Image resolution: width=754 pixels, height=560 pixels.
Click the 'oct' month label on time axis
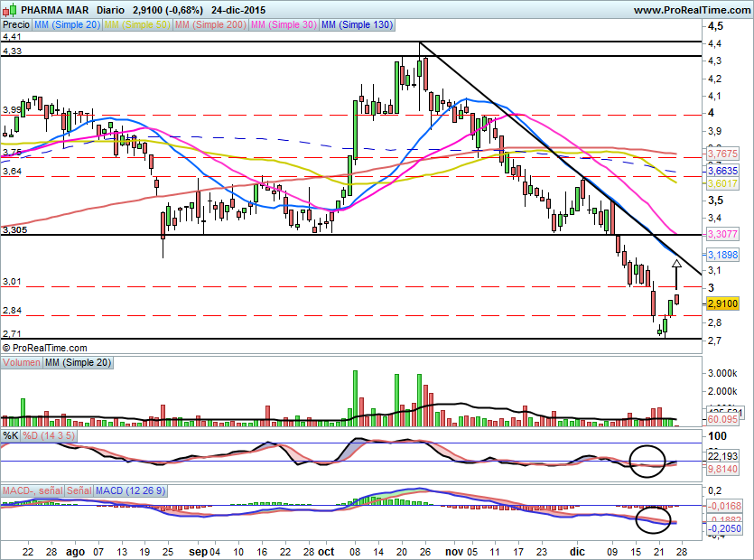click(x=326, y=552)
